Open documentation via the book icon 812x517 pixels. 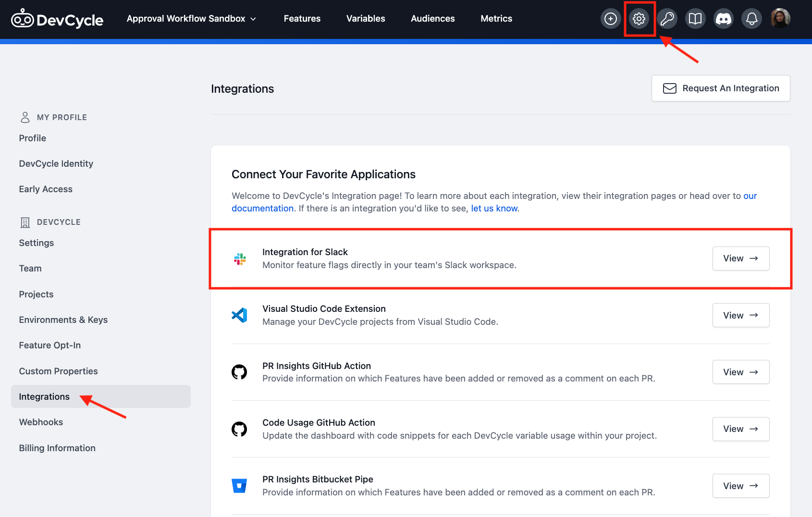click(695, 18)
